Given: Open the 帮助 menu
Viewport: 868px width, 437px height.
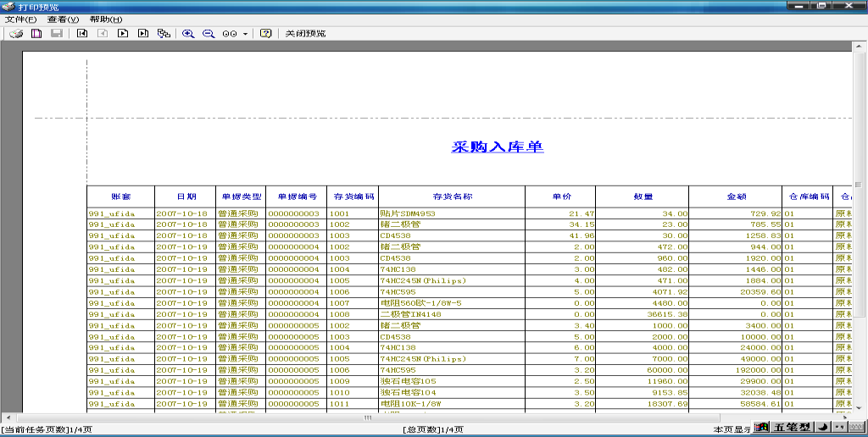Looking at the screenshot, I should pyautogui.click(x=105, y=19).
